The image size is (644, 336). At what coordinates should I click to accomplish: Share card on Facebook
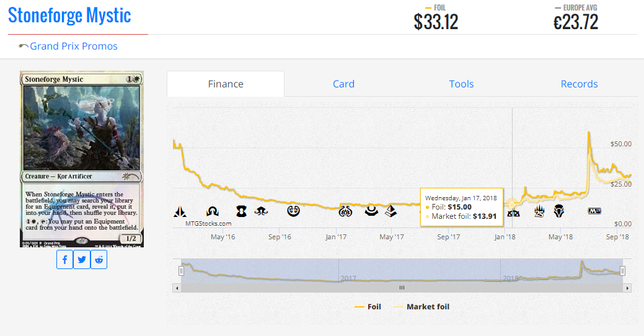tap(65, 260)
